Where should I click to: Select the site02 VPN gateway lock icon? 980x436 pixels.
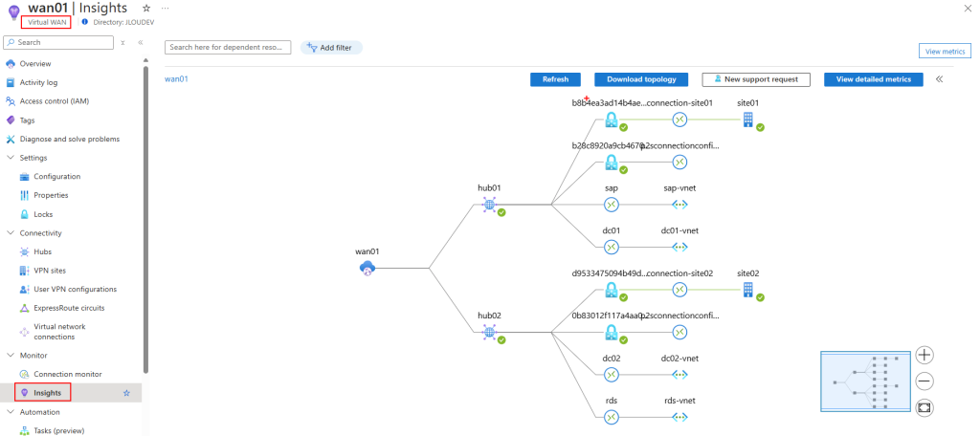click(x=612, y=290)
